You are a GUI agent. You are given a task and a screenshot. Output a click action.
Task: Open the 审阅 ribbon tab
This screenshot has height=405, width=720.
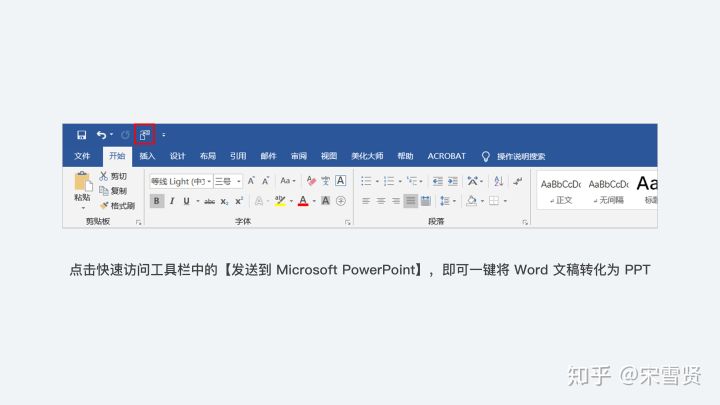pos(298,156)
